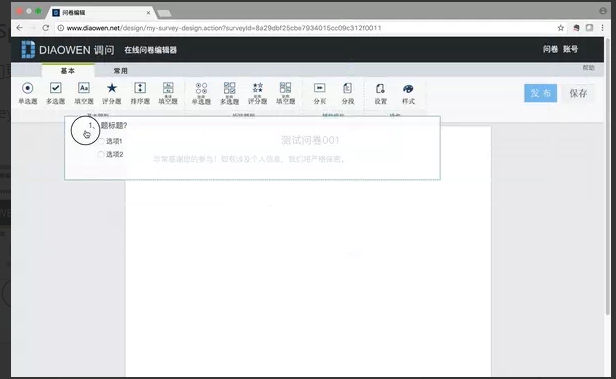Click the 选项2 option label
616x379 pixels.
pos(115,154)
